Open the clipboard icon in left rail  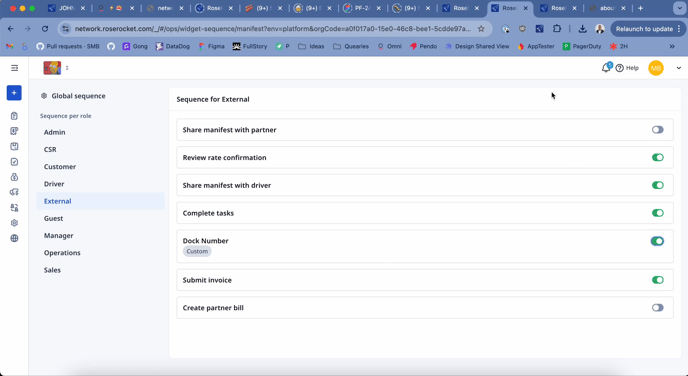pos(14,116)
